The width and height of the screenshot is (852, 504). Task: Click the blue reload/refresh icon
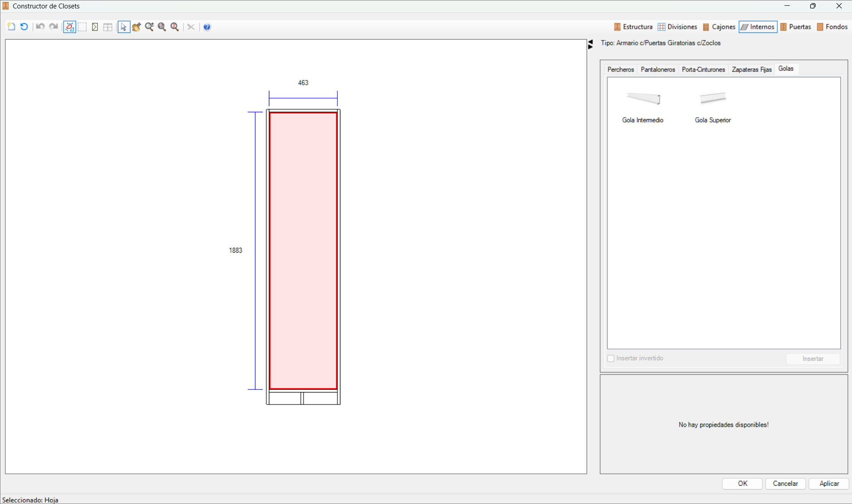(x=24, y=27)
